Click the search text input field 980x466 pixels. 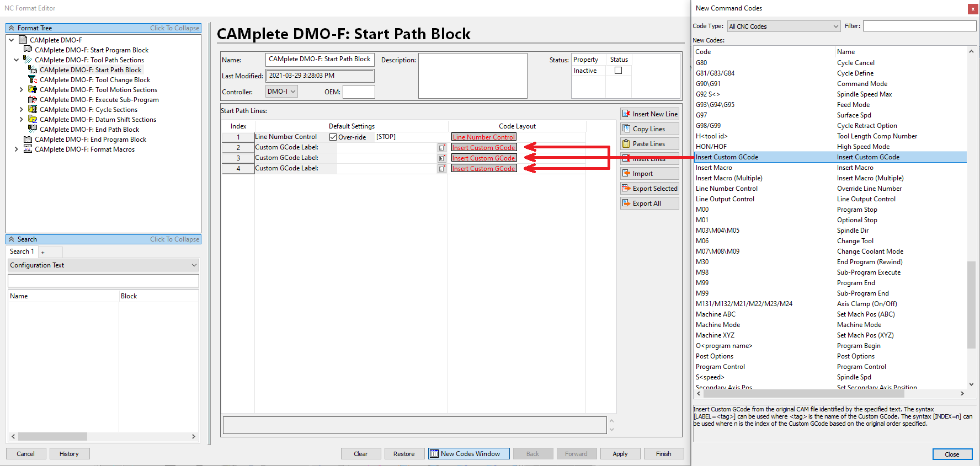[x=104, y=281]
